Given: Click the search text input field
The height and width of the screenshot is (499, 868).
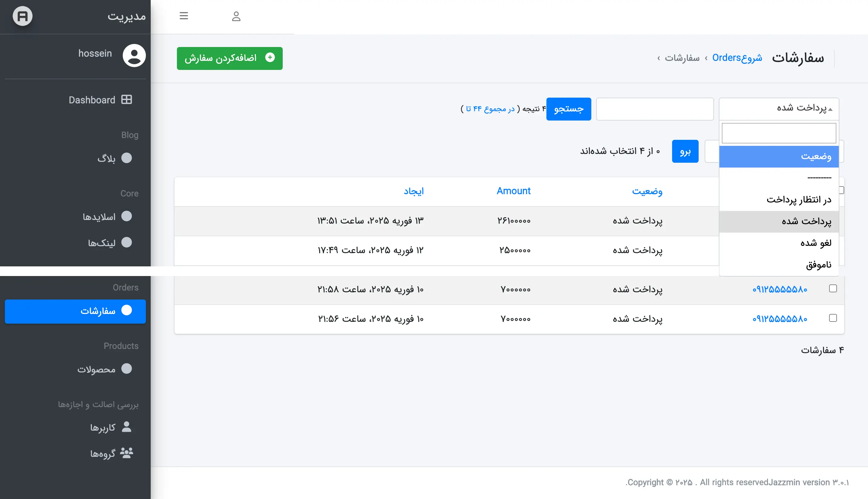Looking at the screenshot, I should (655, 109).
